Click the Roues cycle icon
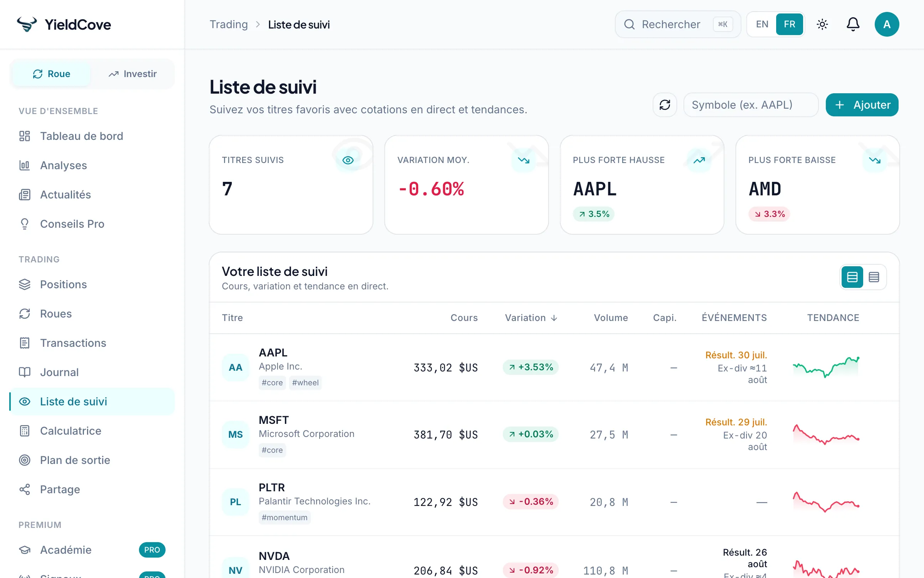The width and height of the screenshot is (924, 578). coord(25,314)
